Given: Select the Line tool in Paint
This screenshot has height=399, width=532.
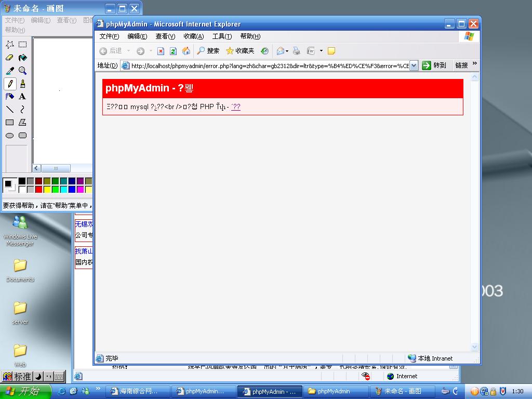Looking at the screenshot, I should point(10,109).
